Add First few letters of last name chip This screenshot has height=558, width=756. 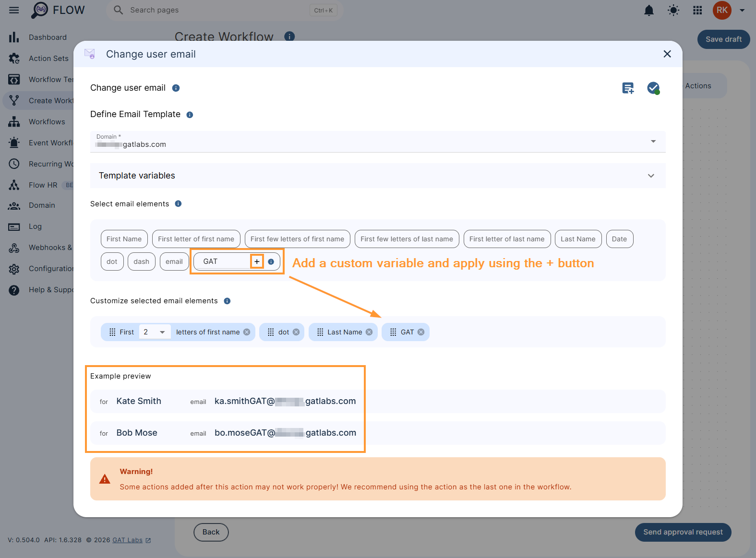click(407, 239)
